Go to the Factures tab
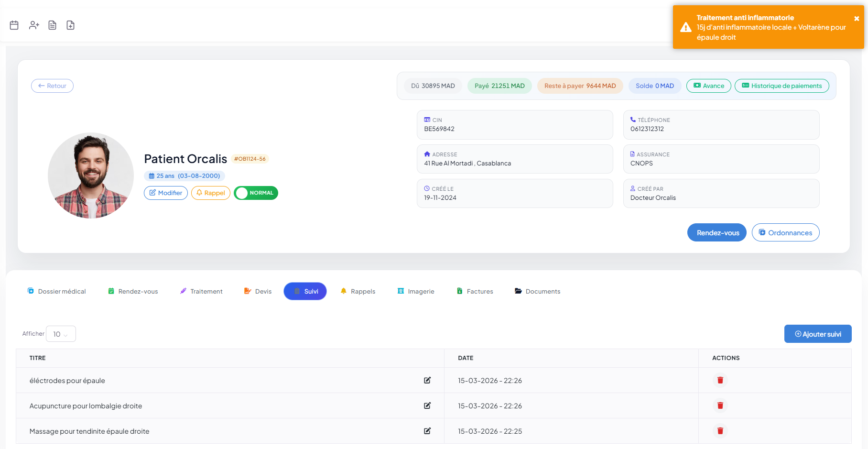The height and width of the screenshot is (449, 868). click(x=475, y=292)
